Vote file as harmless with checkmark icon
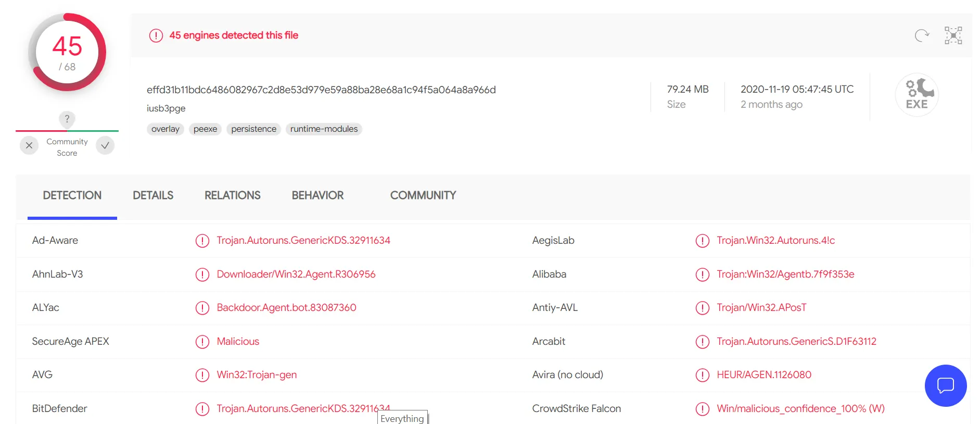The height and width of the screenshot is (424, 980). pos(105,146)
